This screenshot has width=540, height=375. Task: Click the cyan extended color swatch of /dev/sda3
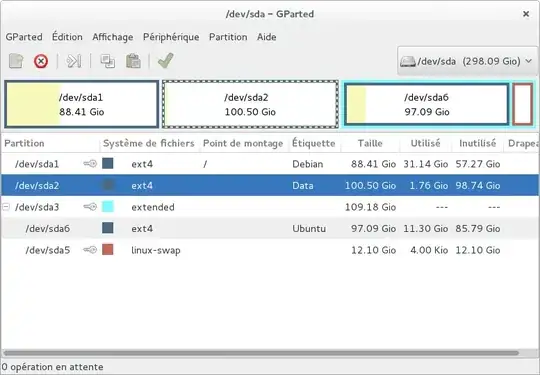[108, 207]
